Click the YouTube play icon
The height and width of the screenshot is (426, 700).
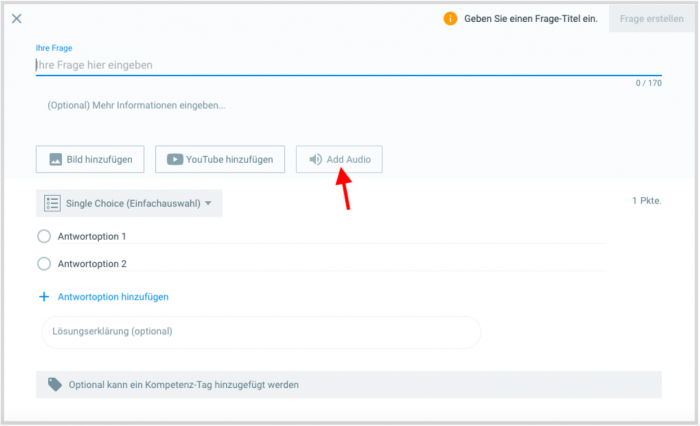pos(175,159)
